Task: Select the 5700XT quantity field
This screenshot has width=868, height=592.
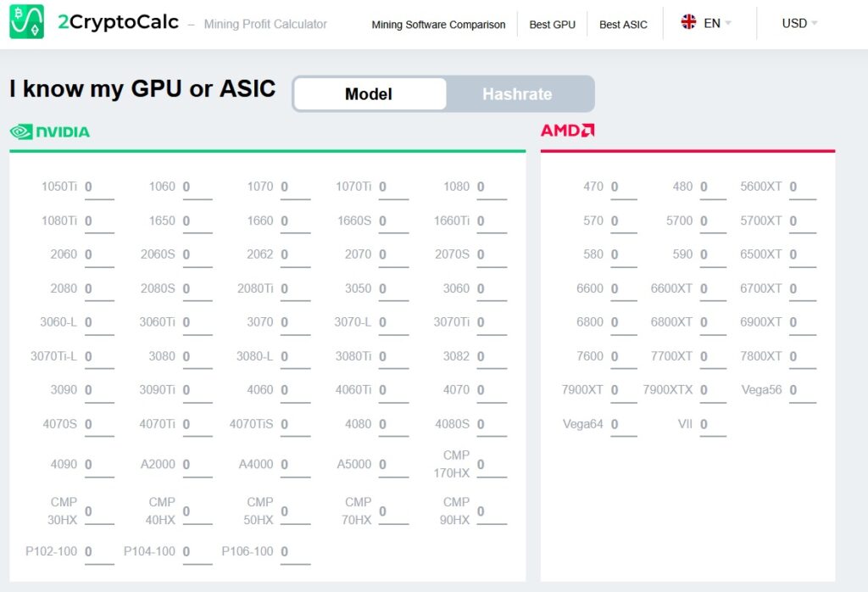Action: point(803,221)
